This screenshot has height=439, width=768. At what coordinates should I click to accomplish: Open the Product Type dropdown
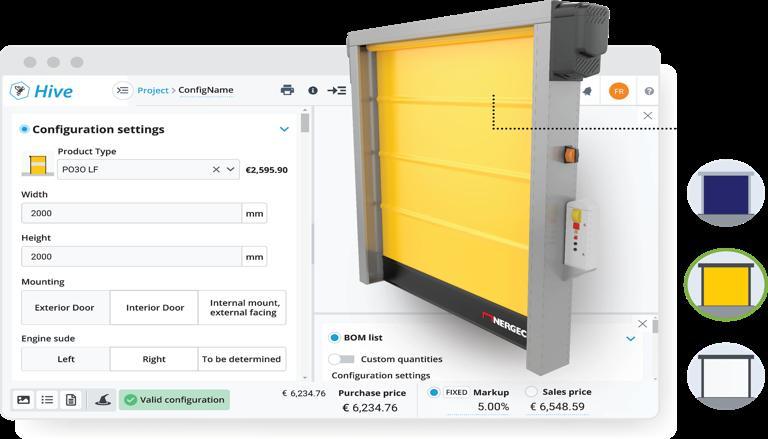pyautogui.click(x=231, y=170)
